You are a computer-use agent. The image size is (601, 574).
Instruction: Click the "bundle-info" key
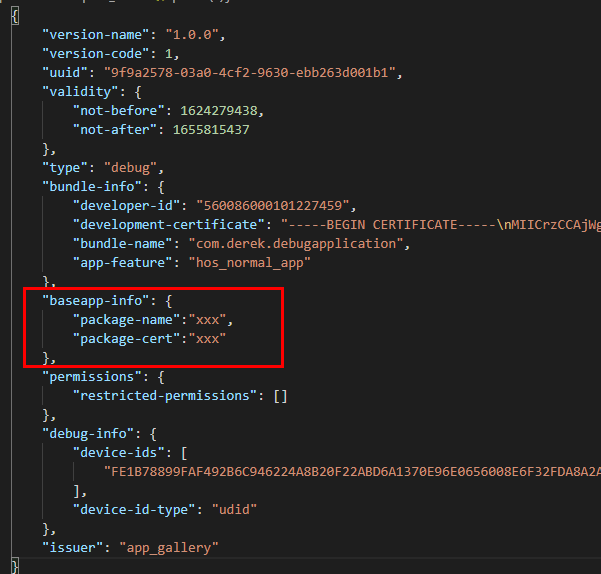[x=92, y=187]
